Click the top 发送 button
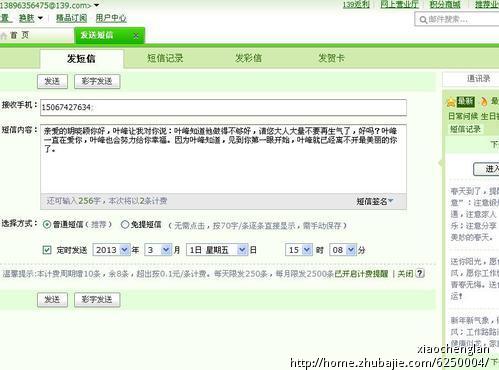499x370 pixels. 52,81
